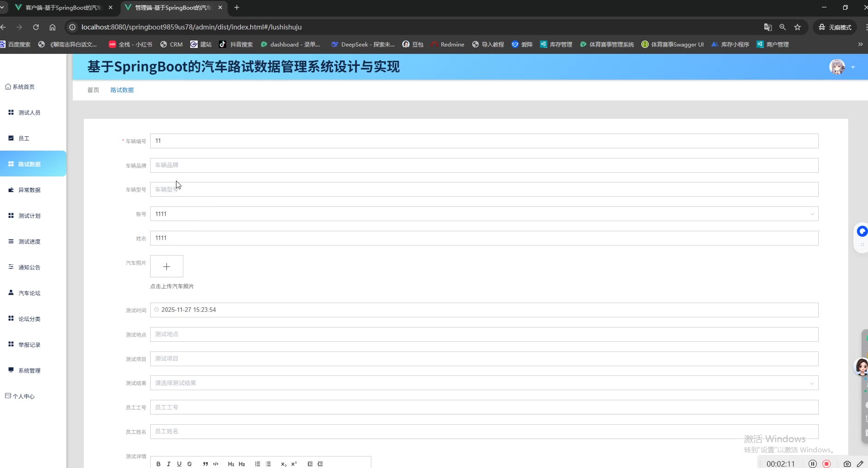Apply subscript in the editor toolbar
Viewport: 868px width, 468px height.
coord(284,464)
